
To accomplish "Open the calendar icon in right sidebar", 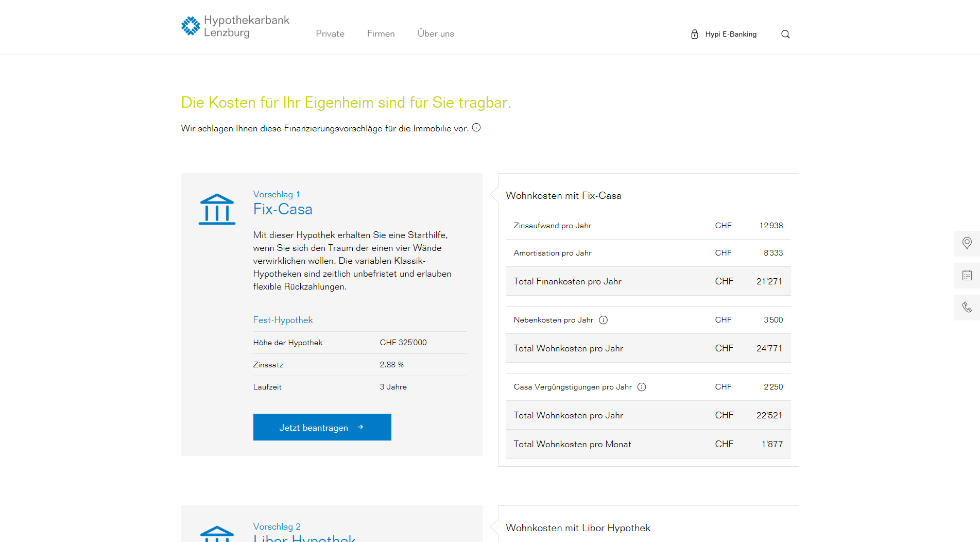I will (x=967, y=276).
